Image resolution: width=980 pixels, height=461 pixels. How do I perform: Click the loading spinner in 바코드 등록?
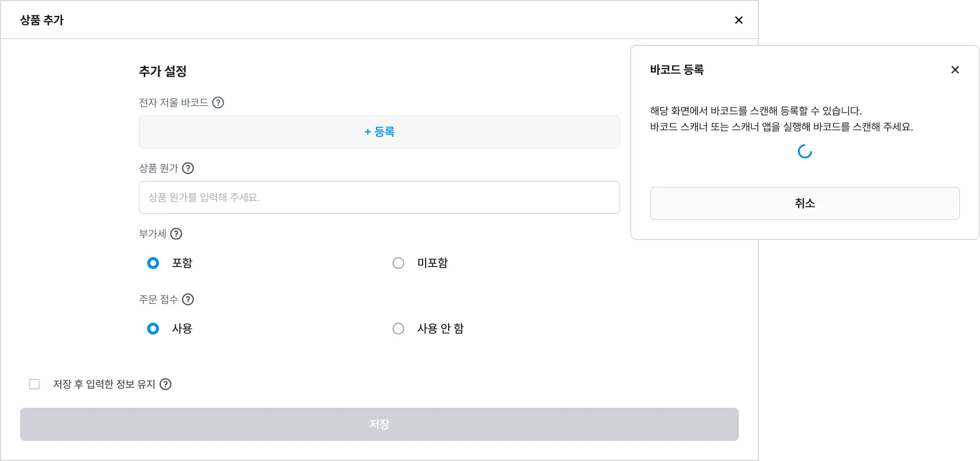pyautogui.click(x=804, y=152)
